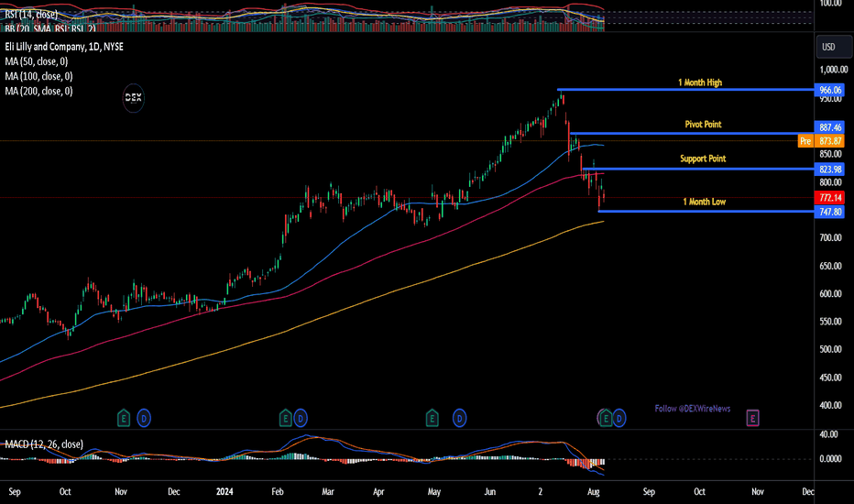Open the earnings marker above Feb
The image size is (854, 504).
click(285, 419)
